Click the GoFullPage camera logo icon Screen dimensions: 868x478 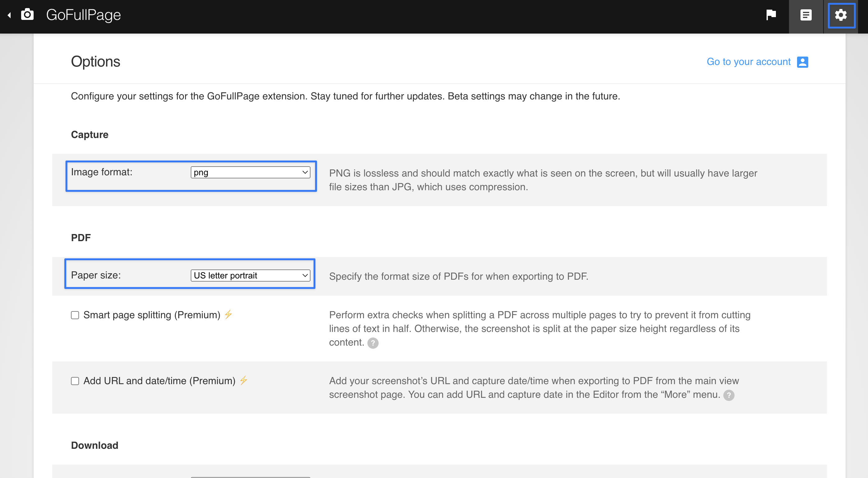[x=27, y=15]
